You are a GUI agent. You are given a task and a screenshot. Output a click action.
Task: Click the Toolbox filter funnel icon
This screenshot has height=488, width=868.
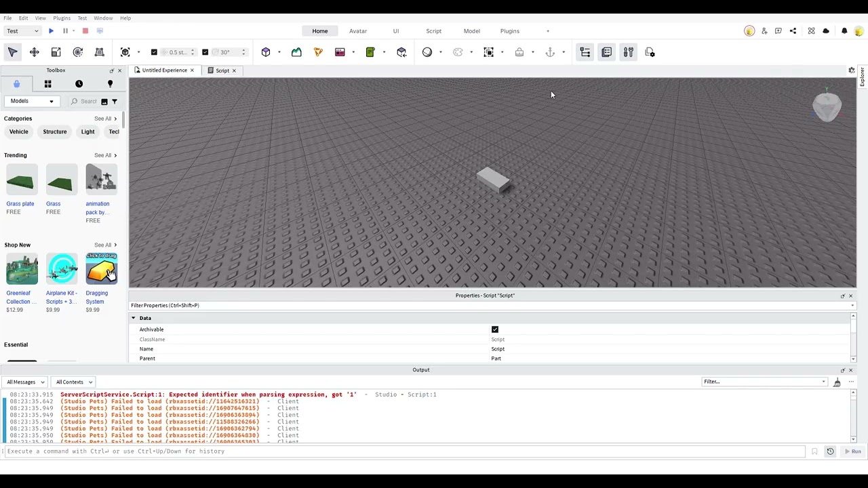(x=114, y=102)
